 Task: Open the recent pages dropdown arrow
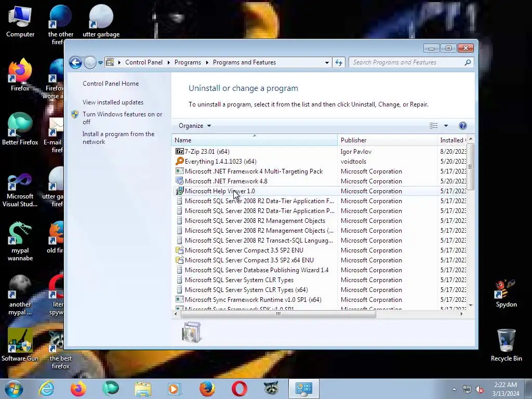(100, 63)
